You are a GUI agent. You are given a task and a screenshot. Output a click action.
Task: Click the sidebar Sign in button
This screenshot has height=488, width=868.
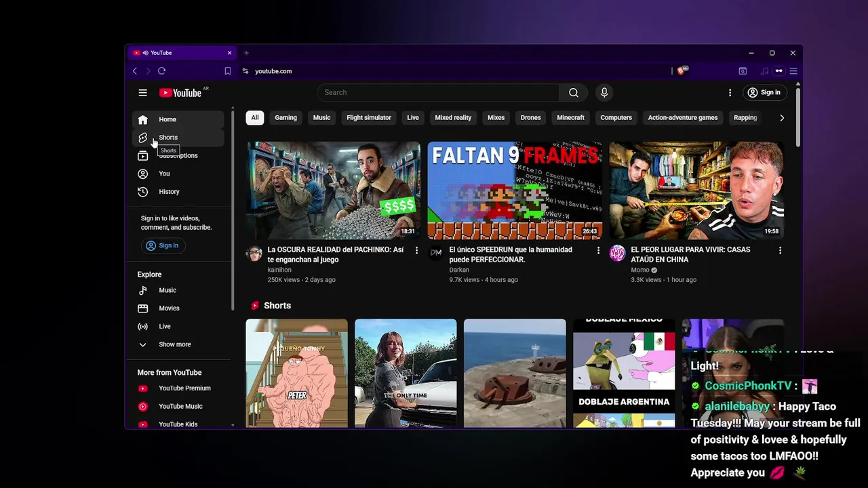point(162,246)
